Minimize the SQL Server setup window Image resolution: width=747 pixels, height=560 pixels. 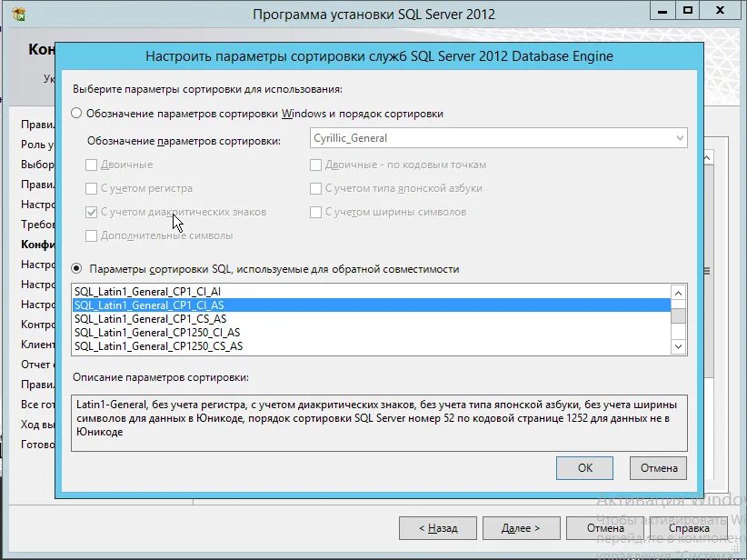pyautogui.click(x=662, y=11)
